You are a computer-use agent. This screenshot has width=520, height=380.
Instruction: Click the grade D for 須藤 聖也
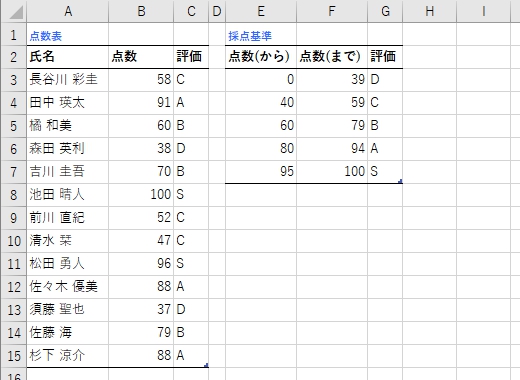(191, 310)
